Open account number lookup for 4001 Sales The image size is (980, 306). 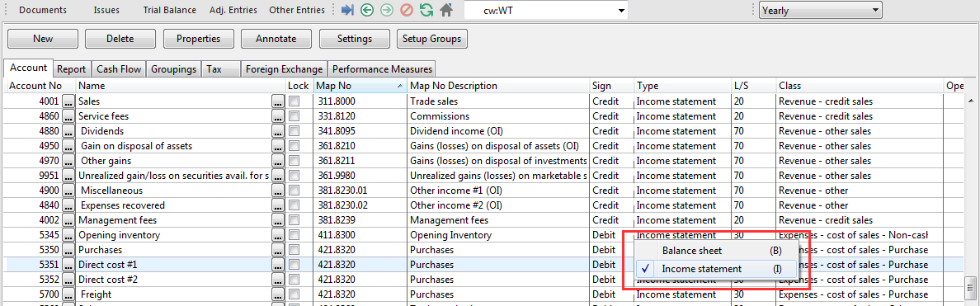(68, 101)
